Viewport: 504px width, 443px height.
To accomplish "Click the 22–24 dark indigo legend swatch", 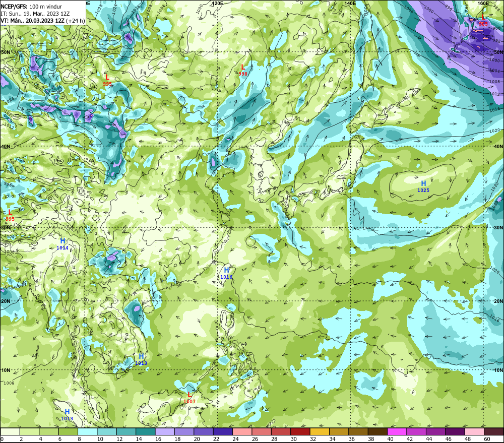I will coord(223,431).
